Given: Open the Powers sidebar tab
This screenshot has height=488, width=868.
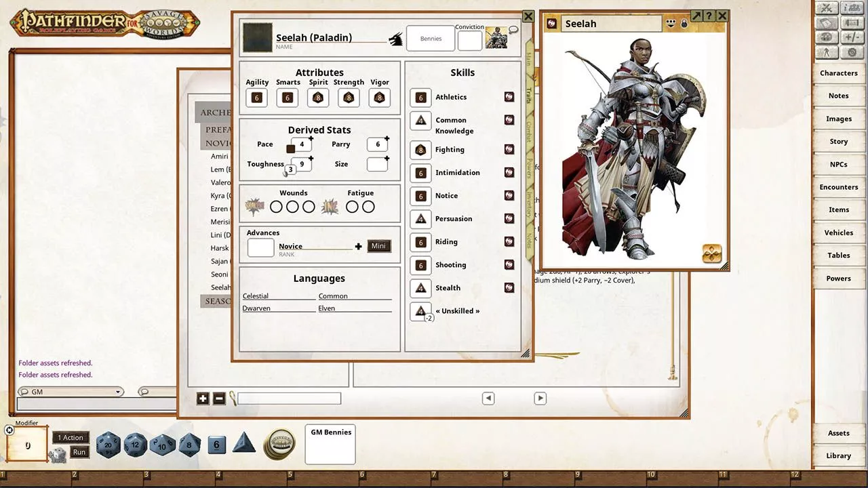Looking at the screenshot, I should coord(839,279).
